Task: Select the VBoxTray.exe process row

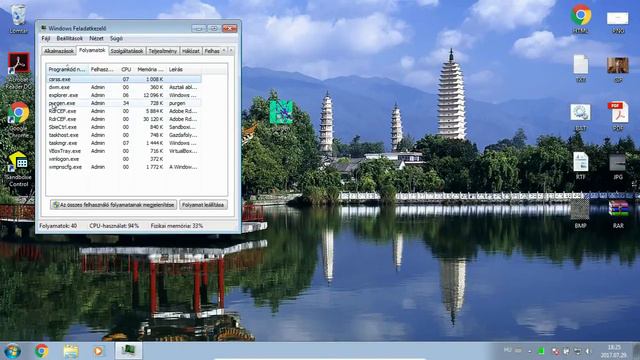Action: tap(124, 151)
